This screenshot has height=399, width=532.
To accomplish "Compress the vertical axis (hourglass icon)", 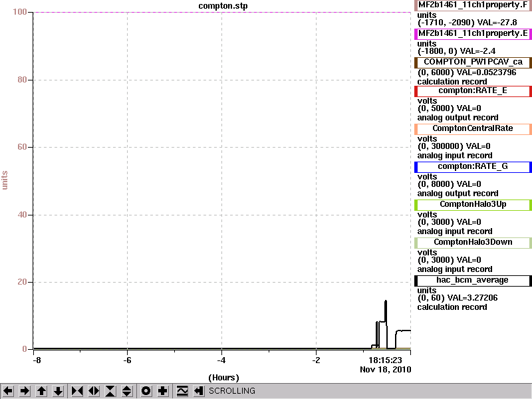I will [110, 391].
